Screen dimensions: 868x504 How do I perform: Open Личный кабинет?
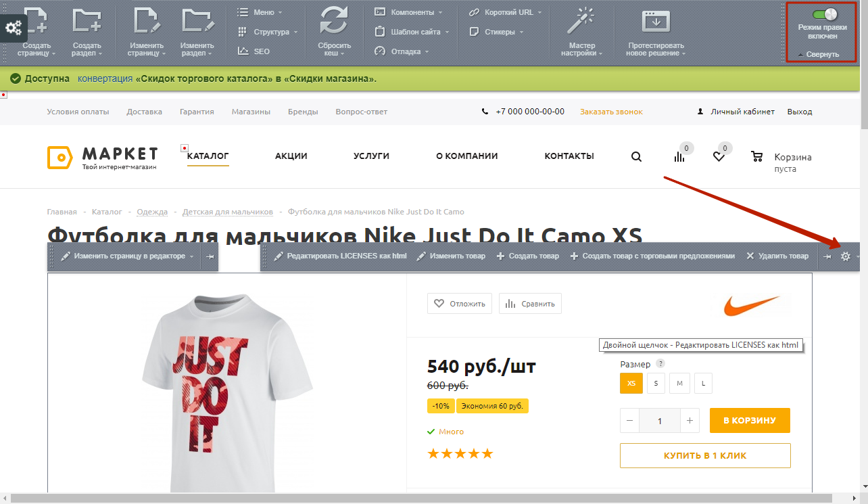742,112
